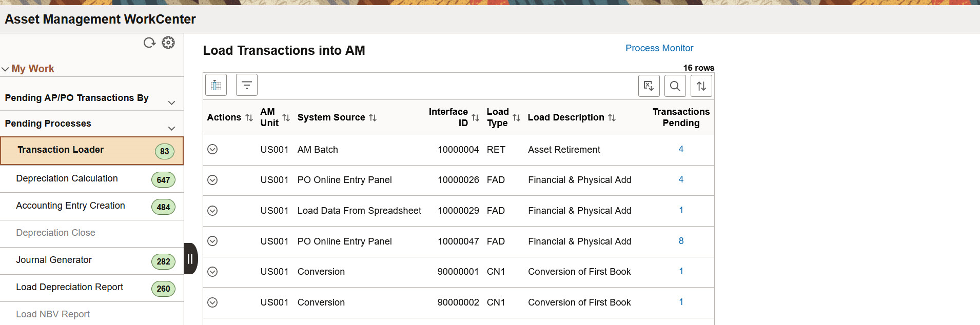Click the chart view icon above the grid

[x=216, y=85]
